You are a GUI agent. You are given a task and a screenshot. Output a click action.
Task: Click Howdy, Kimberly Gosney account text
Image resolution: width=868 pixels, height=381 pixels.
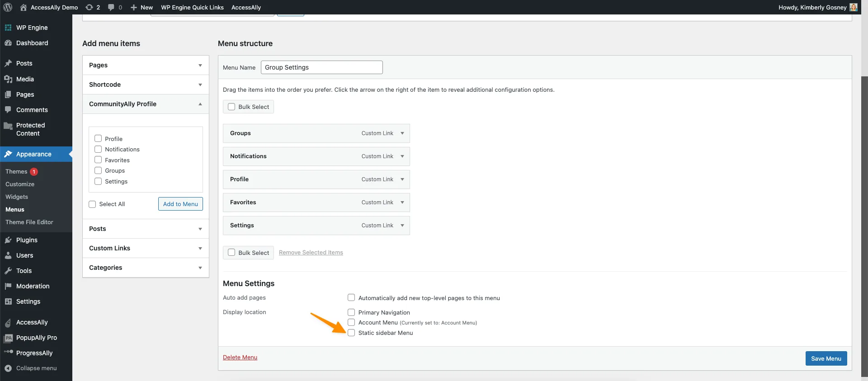pos(812,7)
